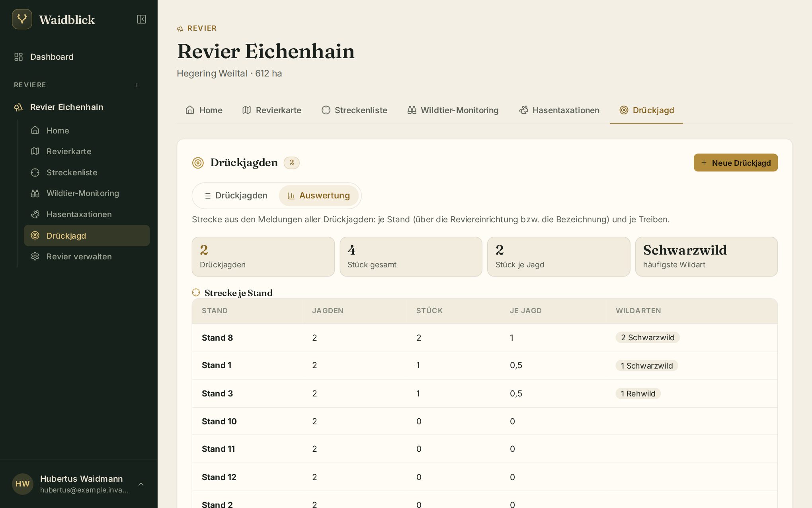
Task: Click the small tree icon above REVIER label
Action: [x=180, y=28]
